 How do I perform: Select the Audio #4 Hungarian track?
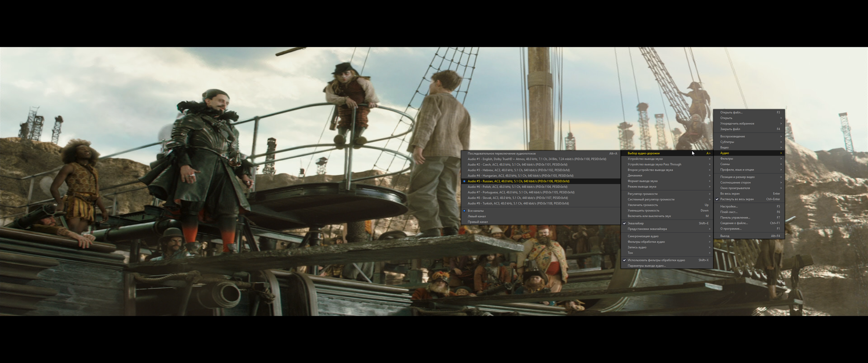coord(540,176)
